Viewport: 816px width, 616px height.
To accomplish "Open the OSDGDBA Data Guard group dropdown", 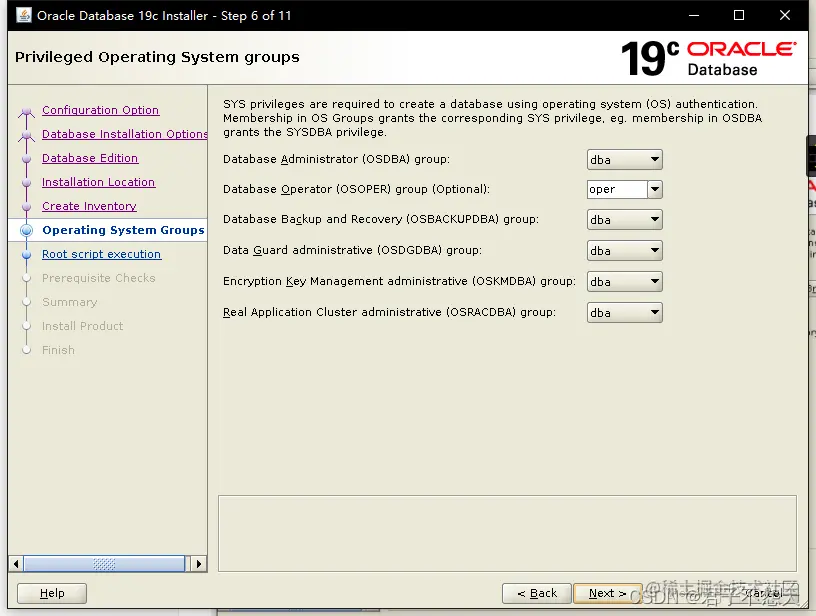I will [x=624, y=250].
